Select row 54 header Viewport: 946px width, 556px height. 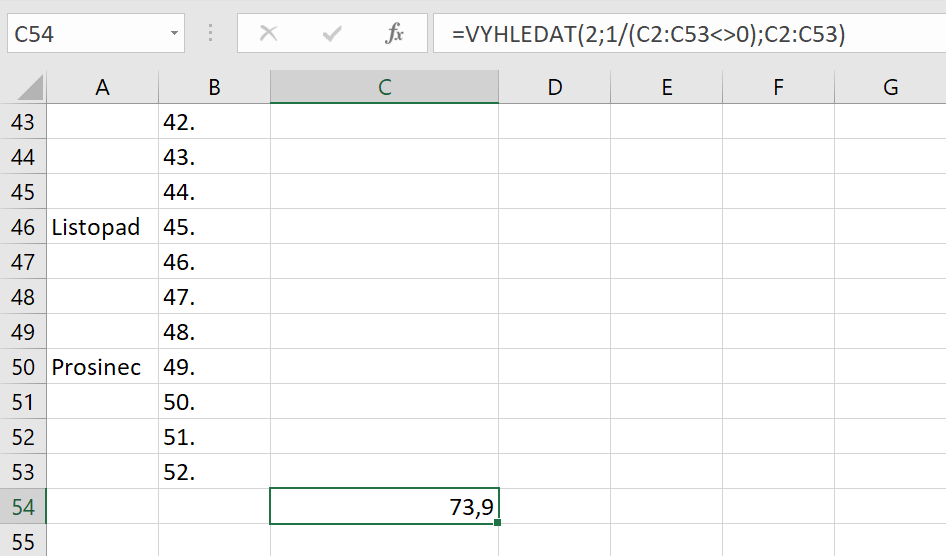23,507
